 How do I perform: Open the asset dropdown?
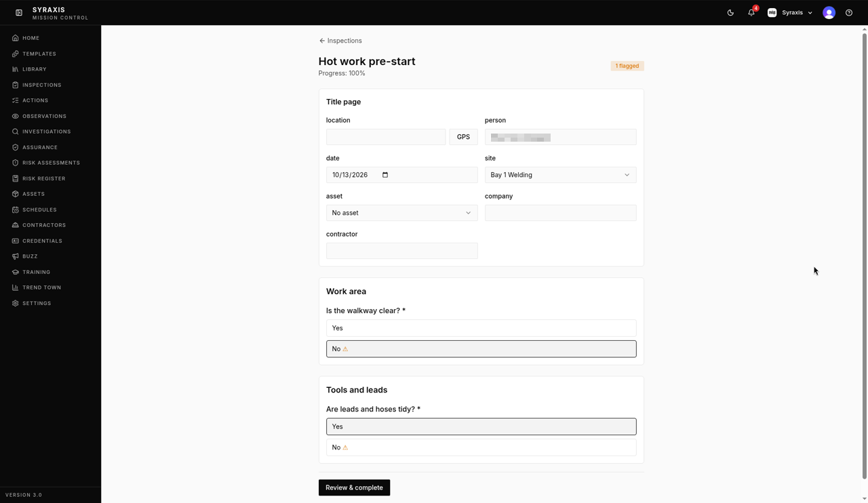(401, 213)
